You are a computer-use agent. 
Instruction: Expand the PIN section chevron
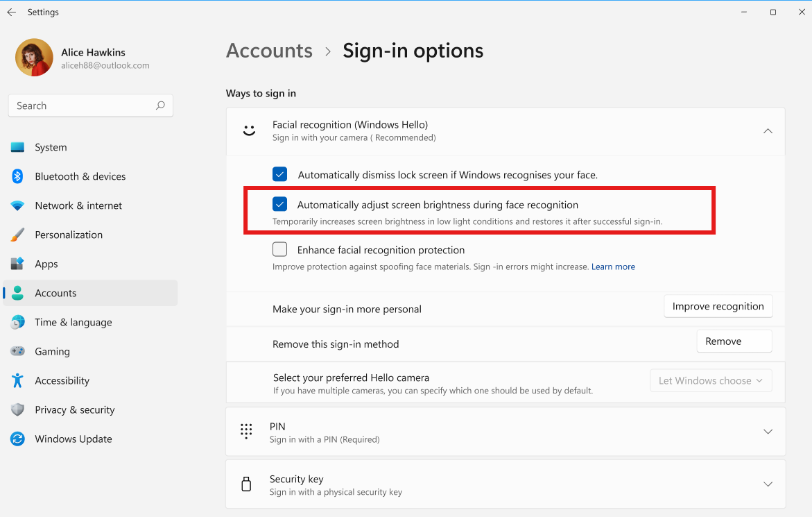coord(768,432)
